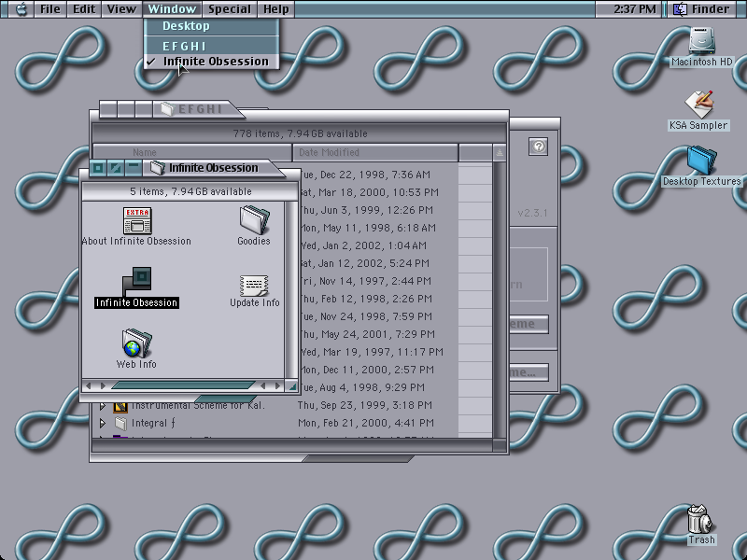Open the Edit menu
The image size is (747, 560).
(84, 9)
